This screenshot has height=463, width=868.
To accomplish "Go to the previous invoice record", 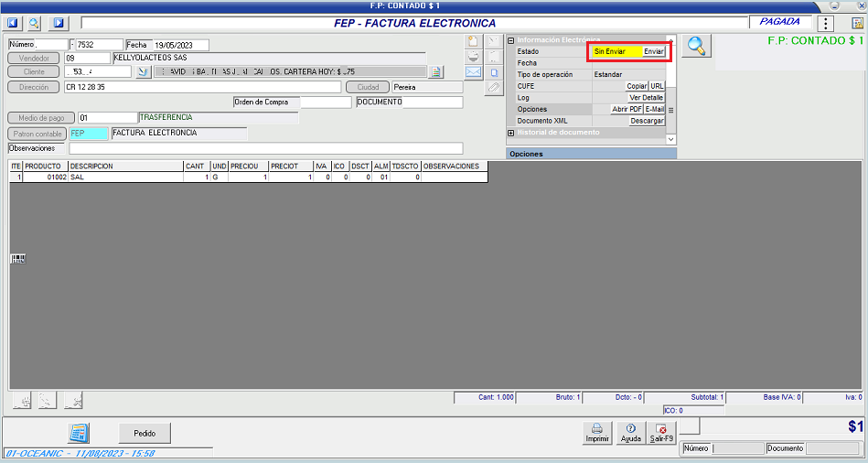I will [x=13, y=23].
